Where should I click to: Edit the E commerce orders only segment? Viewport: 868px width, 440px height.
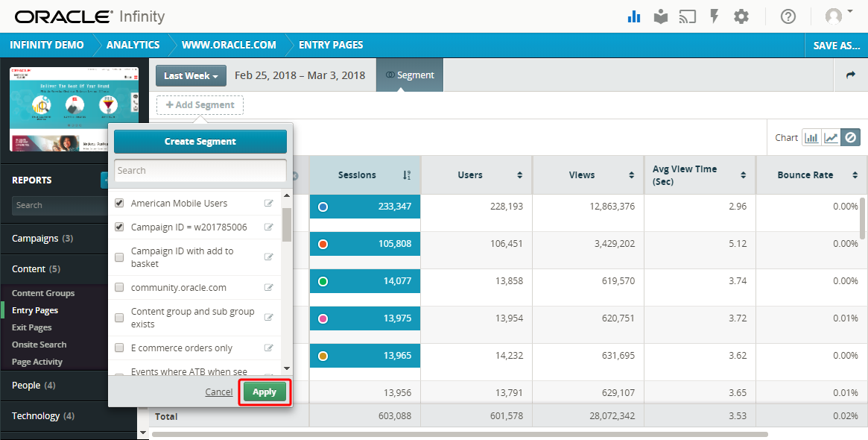pyautogui.click(x=268, y=348)
